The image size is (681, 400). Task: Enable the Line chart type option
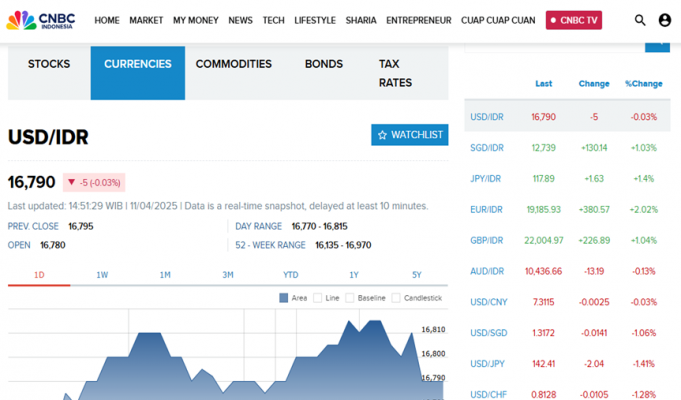318,298
